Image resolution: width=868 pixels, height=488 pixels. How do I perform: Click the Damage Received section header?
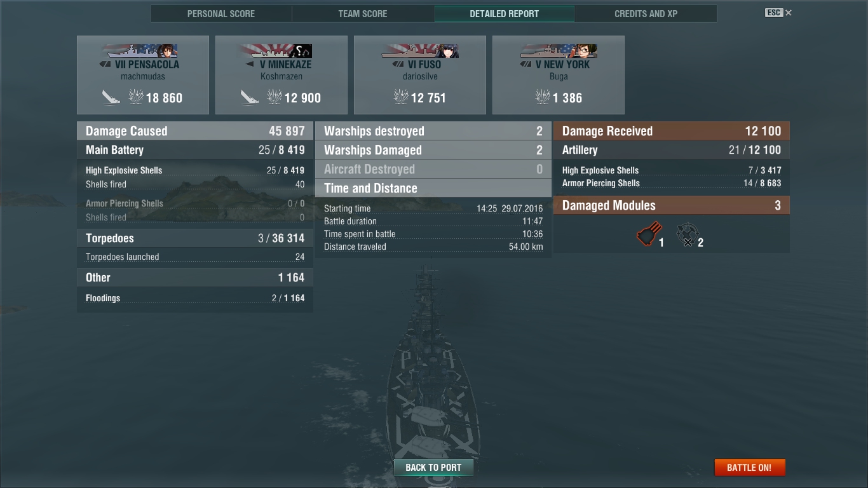[672, 131]
